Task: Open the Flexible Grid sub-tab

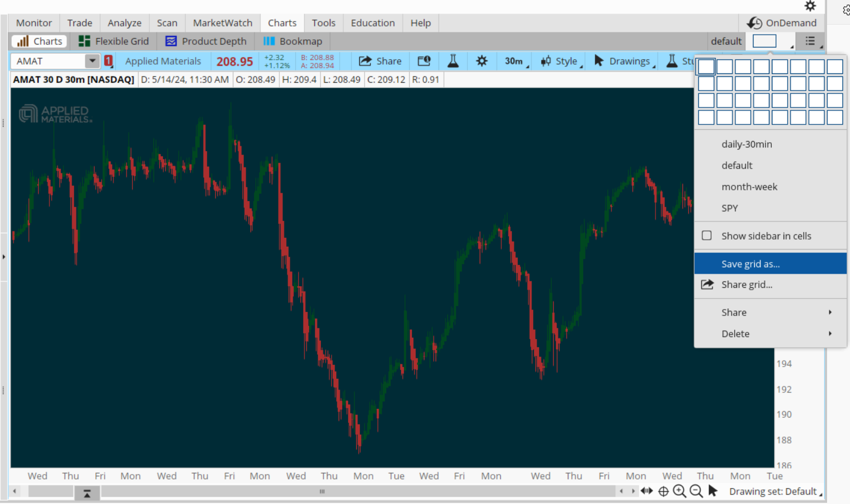Action: (x=114, y=41)
